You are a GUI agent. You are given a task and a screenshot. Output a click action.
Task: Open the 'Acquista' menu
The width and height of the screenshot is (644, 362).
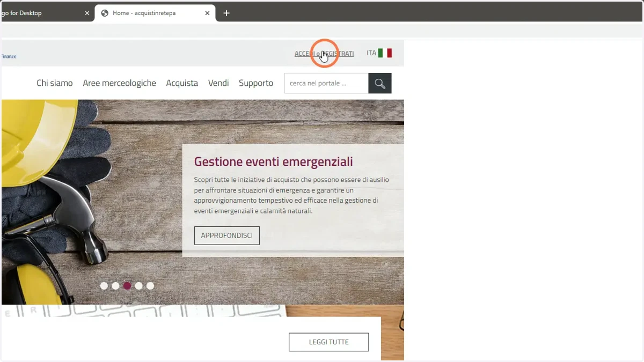182,83
